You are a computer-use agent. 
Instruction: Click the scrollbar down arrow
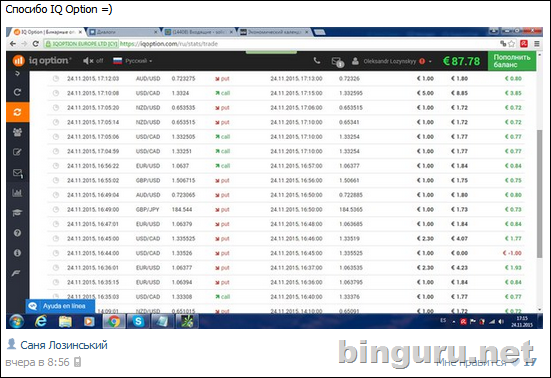click(x=539, y=309)
